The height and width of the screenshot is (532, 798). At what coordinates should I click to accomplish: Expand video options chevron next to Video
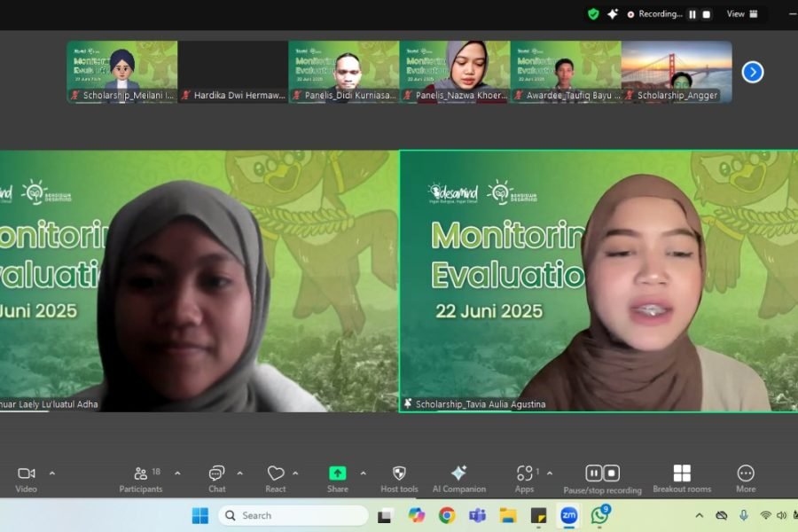tap(52, 473)
